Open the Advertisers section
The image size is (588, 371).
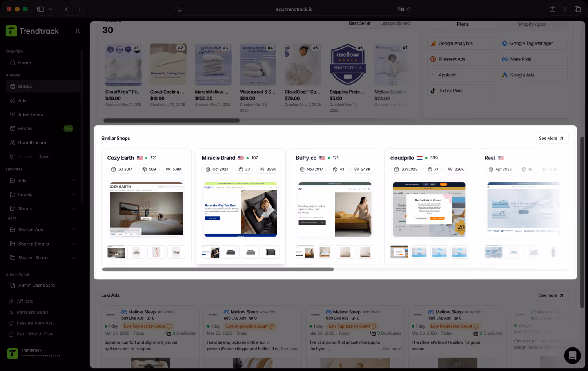point(31,114)
